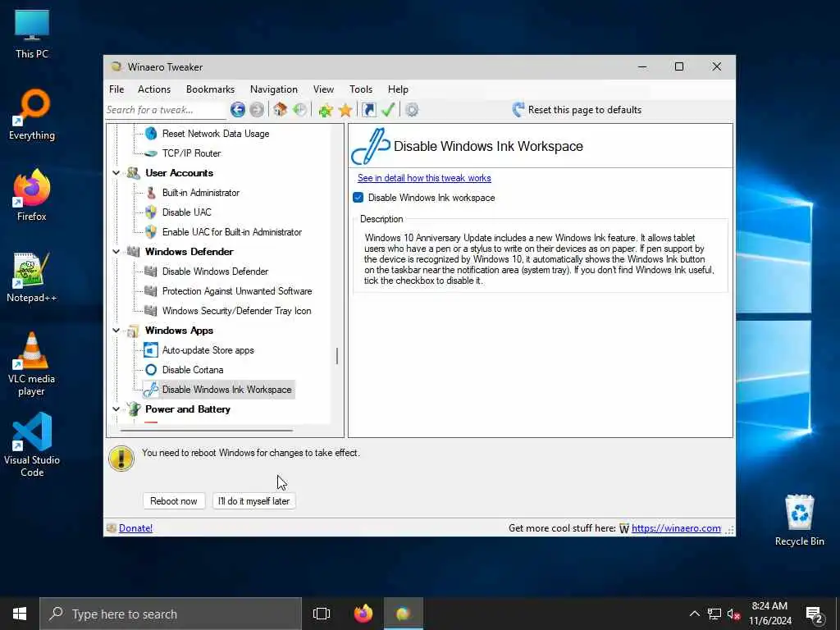Select the VLC media player desktop icon
Screen dimensions: 840x630
[32, 363]
